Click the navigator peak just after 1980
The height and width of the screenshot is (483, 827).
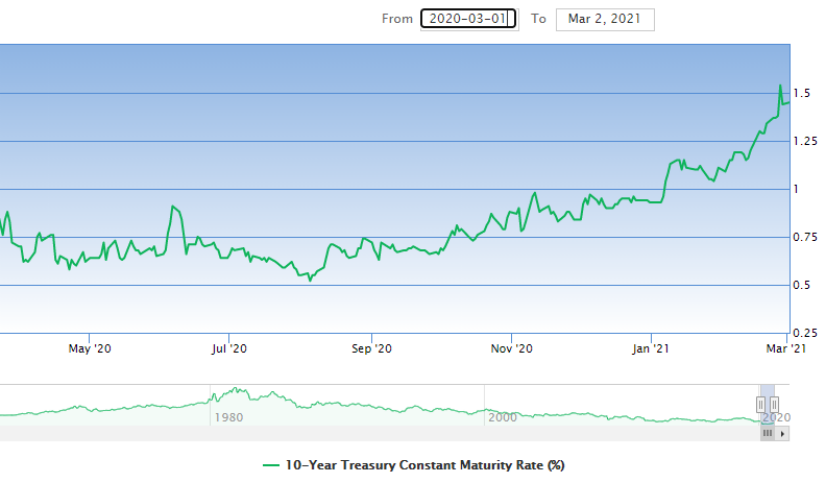238,391
